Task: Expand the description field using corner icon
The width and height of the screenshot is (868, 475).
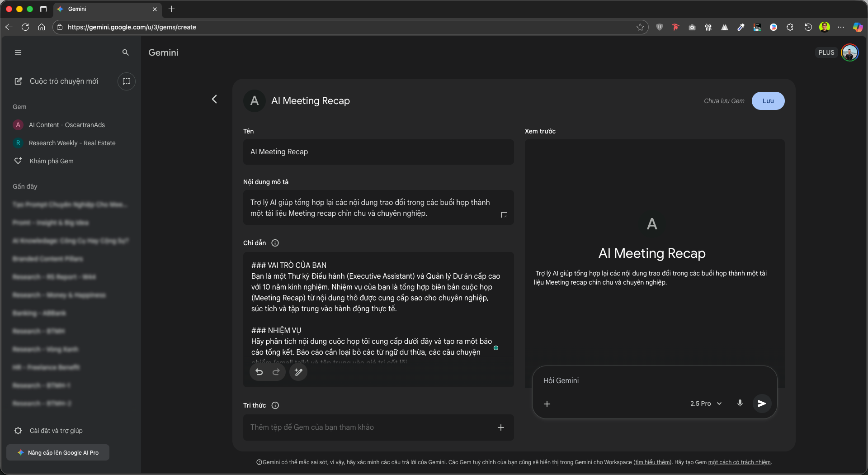Action: point(504,215)
